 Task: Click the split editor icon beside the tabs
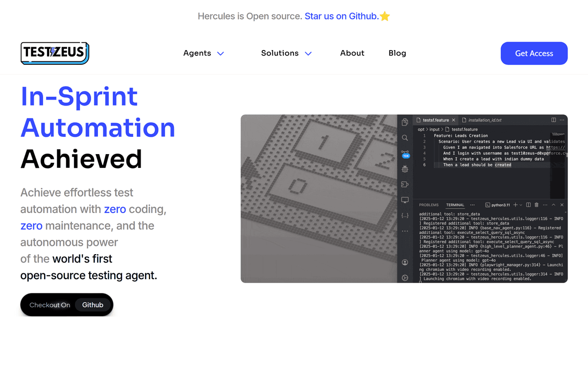(553, 120)
